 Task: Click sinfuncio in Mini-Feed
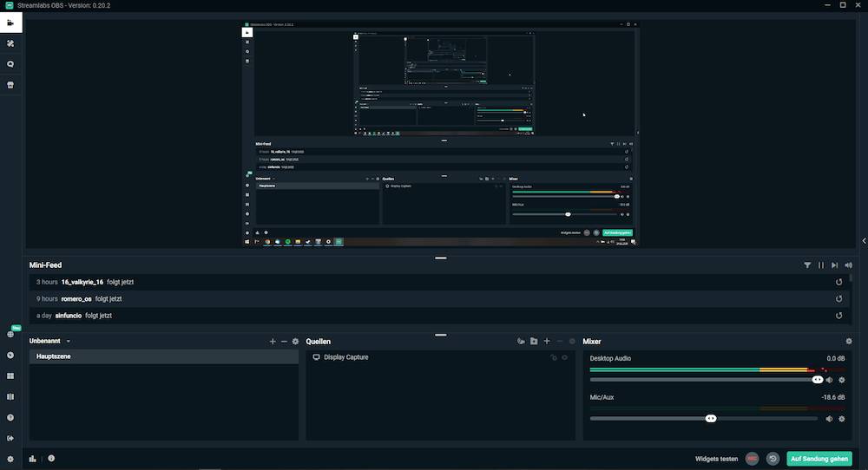(x=68, y=316)
